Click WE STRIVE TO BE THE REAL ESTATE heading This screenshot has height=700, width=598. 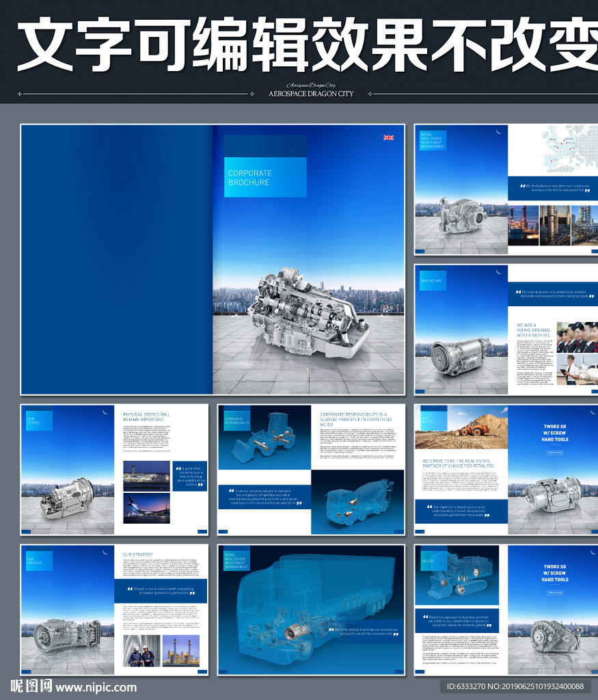[459, 463]
